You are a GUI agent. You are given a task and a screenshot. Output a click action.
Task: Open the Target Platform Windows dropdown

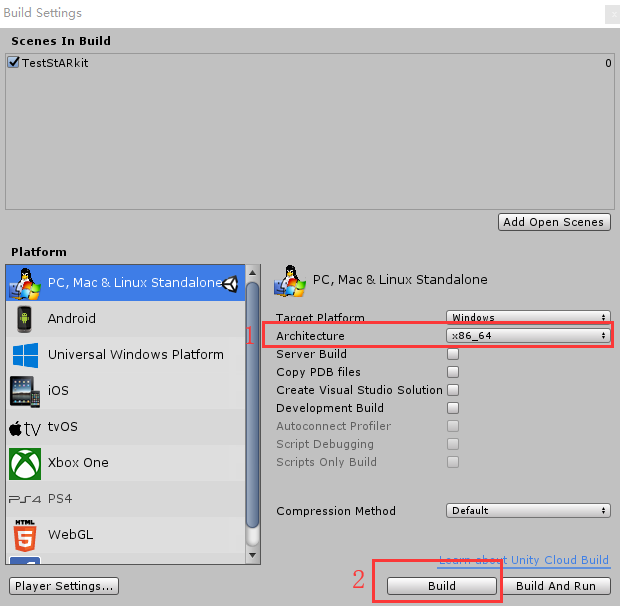coord(528,317)
